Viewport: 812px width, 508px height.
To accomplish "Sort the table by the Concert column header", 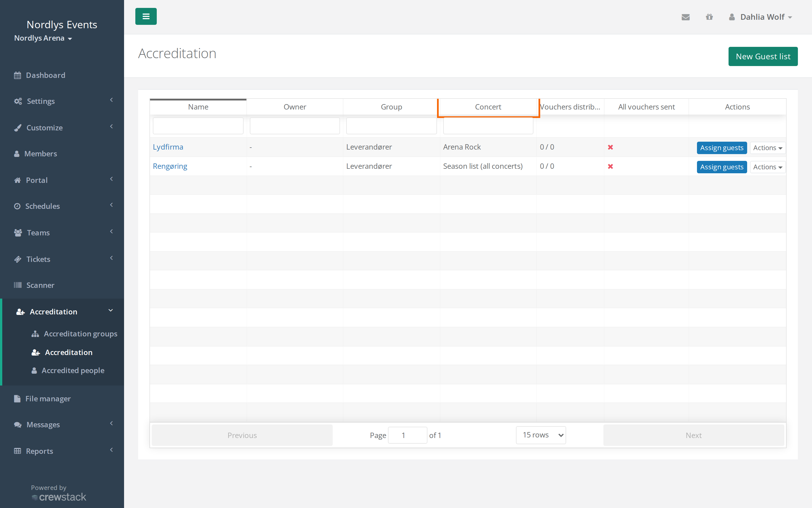I will click(488, 107).
